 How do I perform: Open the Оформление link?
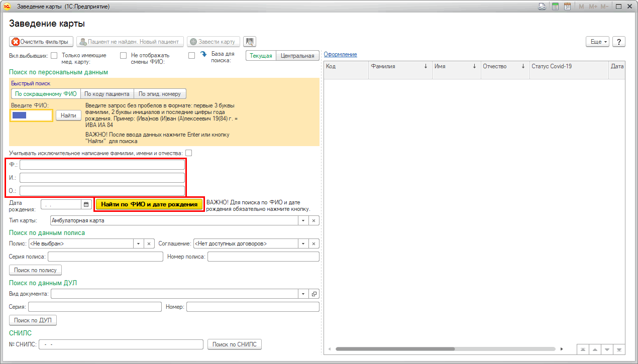coord(340,54)
